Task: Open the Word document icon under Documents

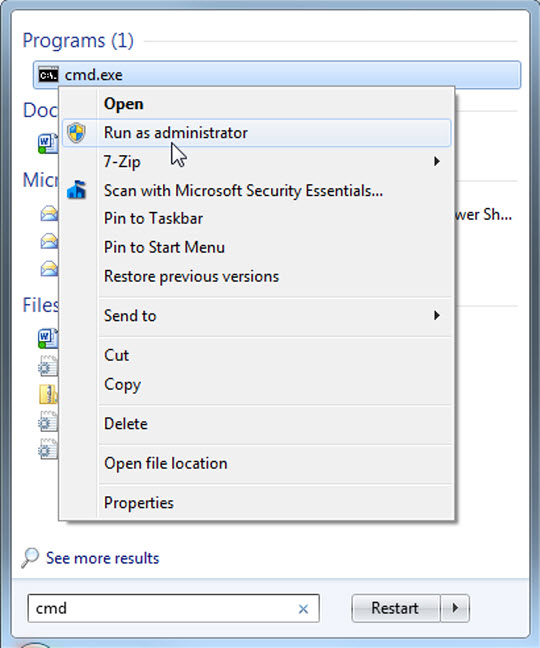Action: point(48,144)
